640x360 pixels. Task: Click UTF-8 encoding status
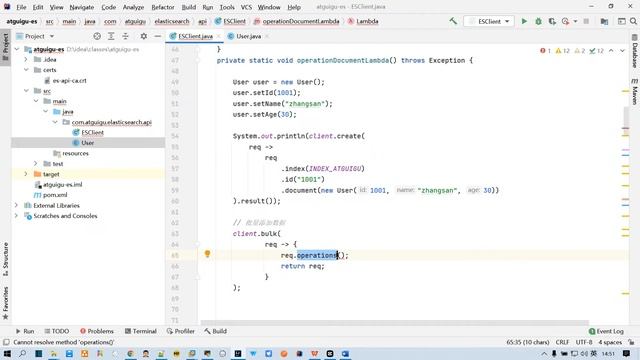[x=584, y=342]
